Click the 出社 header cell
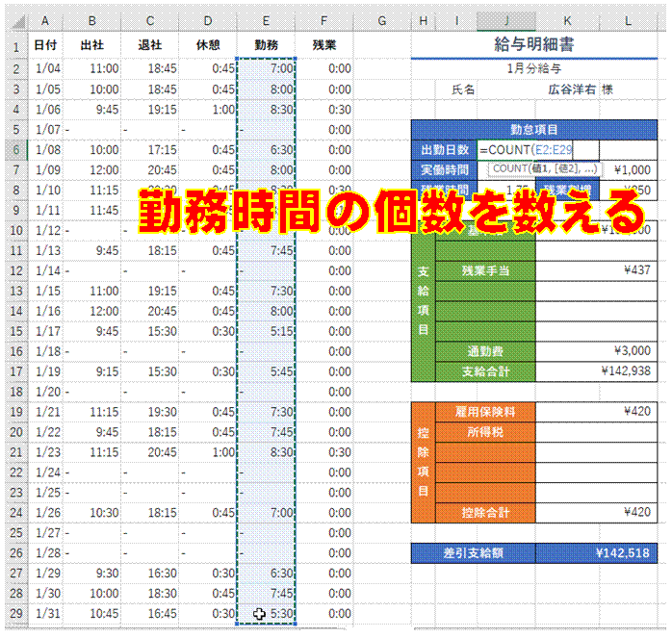Screen dimensions: 672x638 point(92,45)
